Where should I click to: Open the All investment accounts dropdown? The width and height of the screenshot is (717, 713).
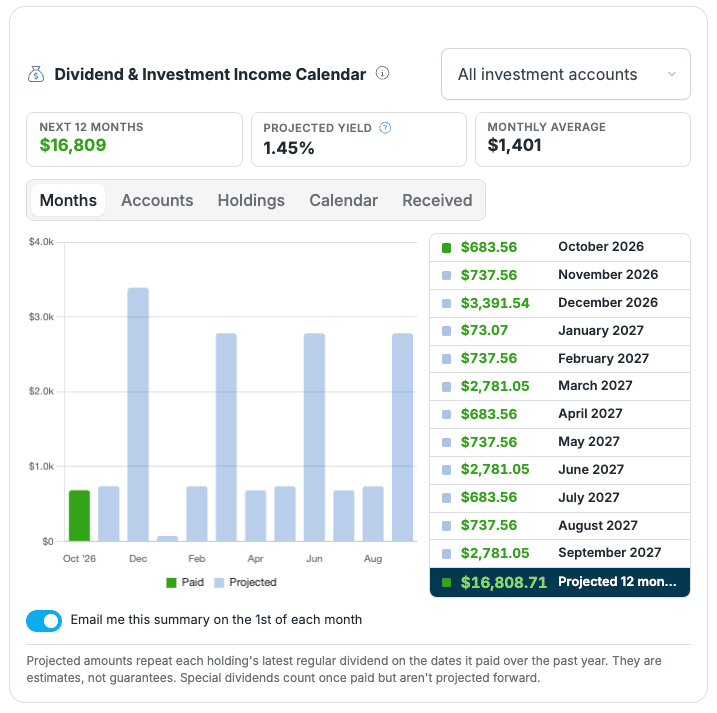(x=566, y=74)
